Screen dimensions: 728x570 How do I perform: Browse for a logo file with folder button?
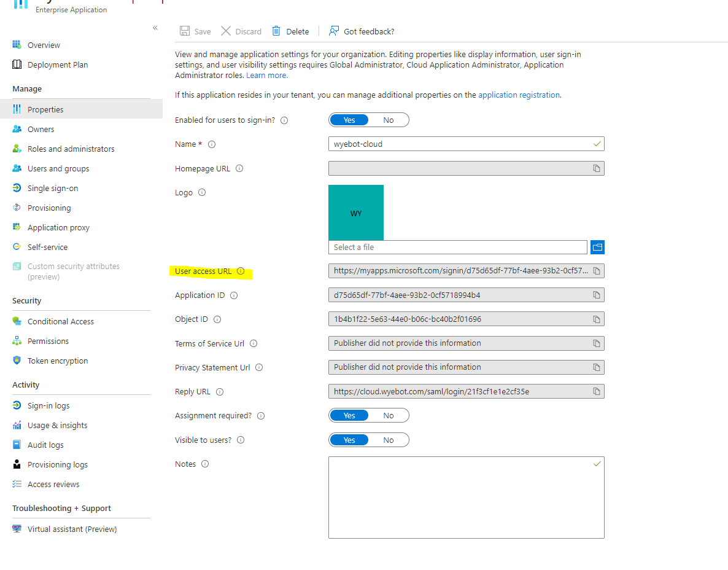tap(597, 247)
